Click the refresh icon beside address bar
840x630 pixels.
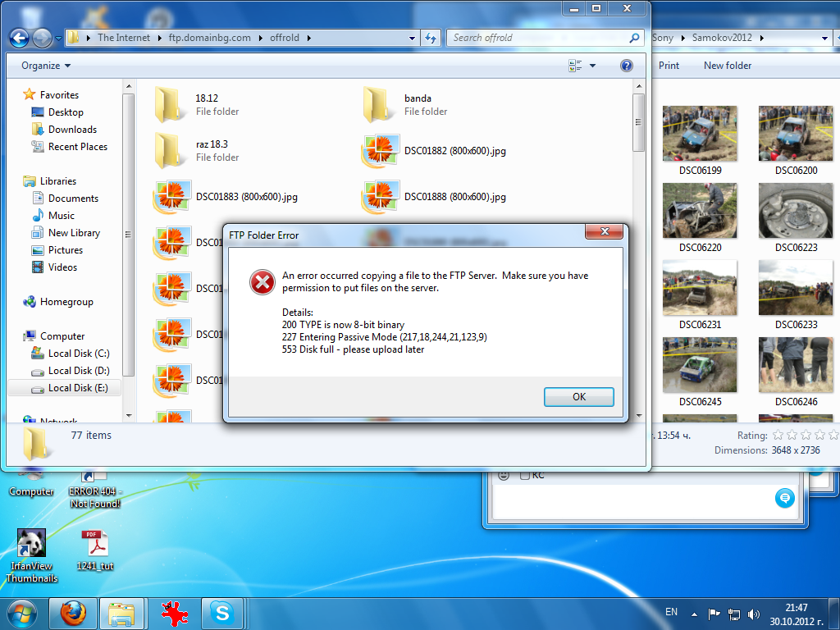coord(431,38)
